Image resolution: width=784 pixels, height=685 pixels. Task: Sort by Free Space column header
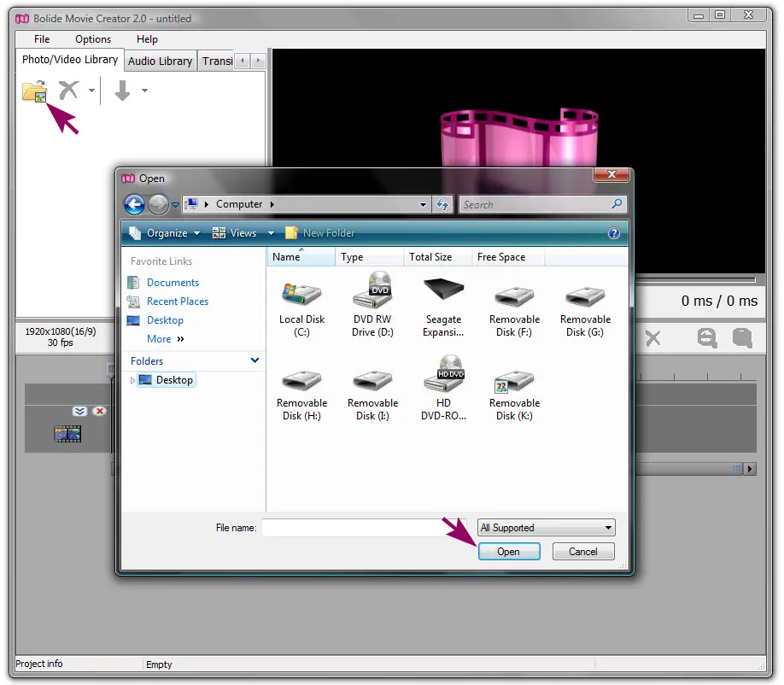pyautogui.click(x=508, y=257)
